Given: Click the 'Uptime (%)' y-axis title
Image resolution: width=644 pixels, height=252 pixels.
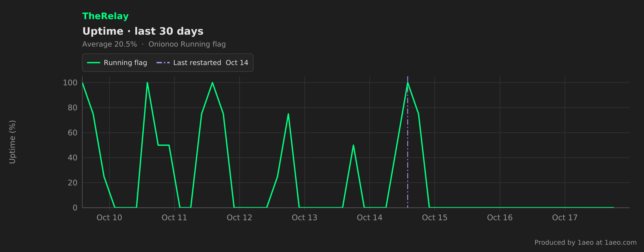Looking at the screenshot, I should [12, 142].
